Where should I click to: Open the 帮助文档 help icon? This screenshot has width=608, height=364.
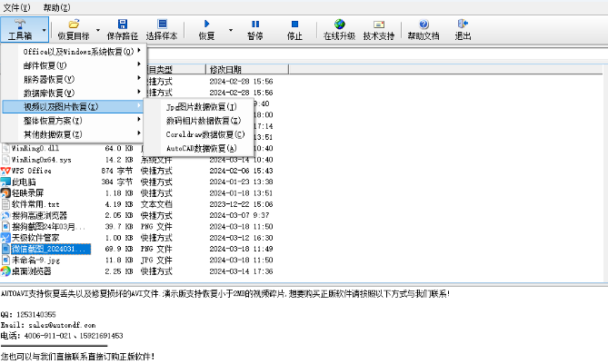(x=423, y=24)
